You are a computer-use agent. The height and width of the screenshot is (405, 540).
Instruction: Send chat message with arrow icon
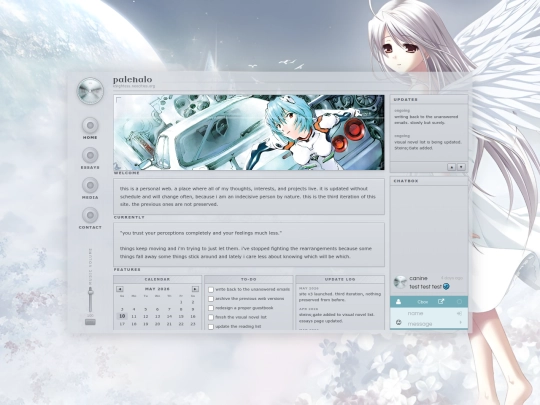[x=460, y=323]
